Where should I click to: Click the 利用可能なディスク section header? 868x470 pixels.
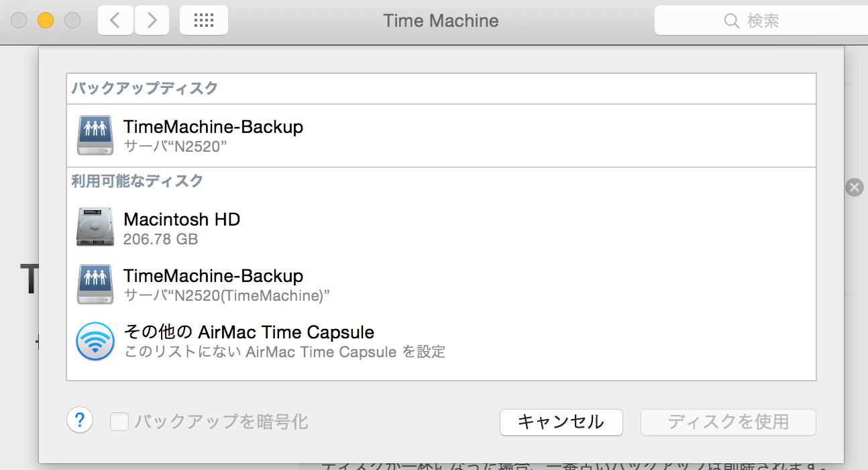tap(138, 181)
